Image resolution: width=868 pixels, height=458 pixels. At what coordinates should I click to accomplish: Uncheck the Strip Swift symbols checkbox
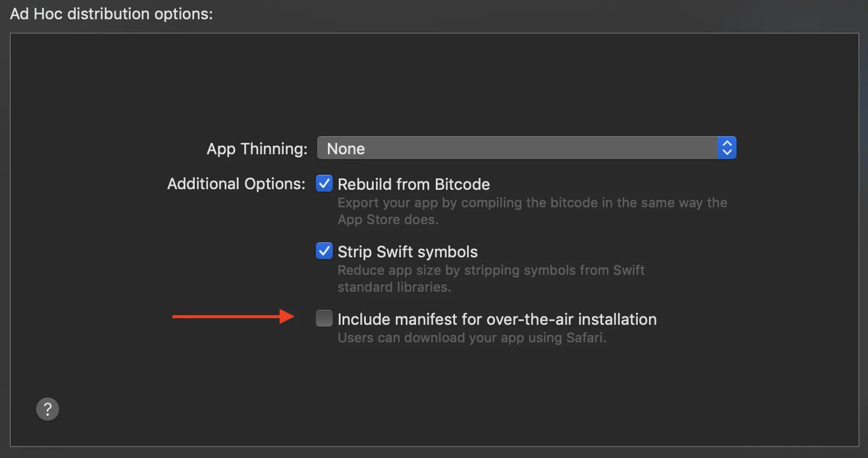tap(324, 251)
